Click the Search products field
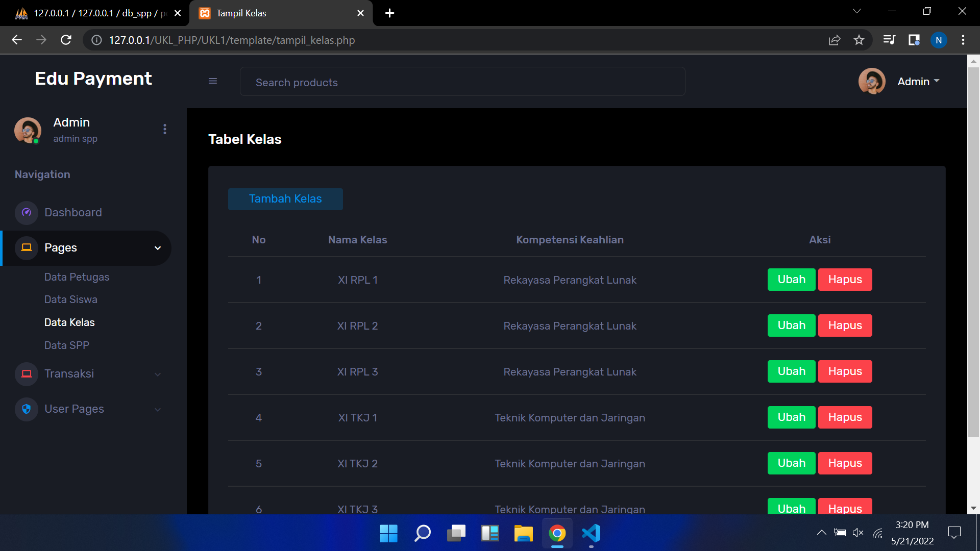Viewport: 980px width, 551px height. (462, 82)
